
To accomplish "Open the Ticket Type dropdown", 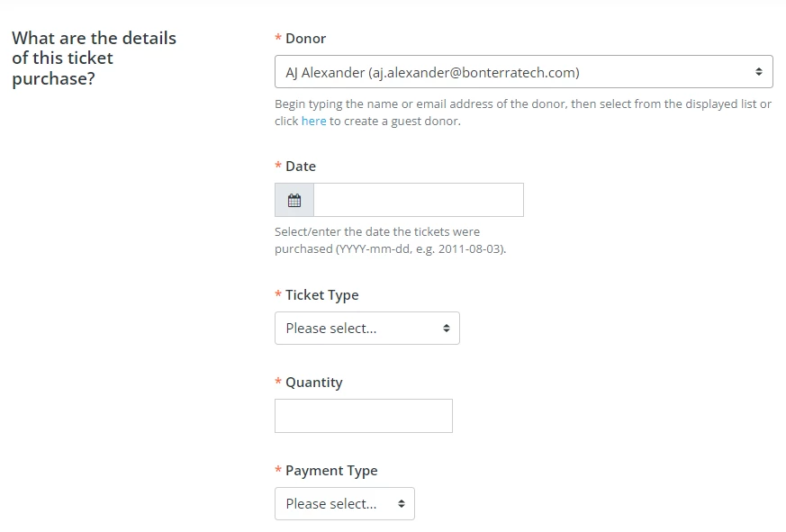I will [x=366, y=328].
